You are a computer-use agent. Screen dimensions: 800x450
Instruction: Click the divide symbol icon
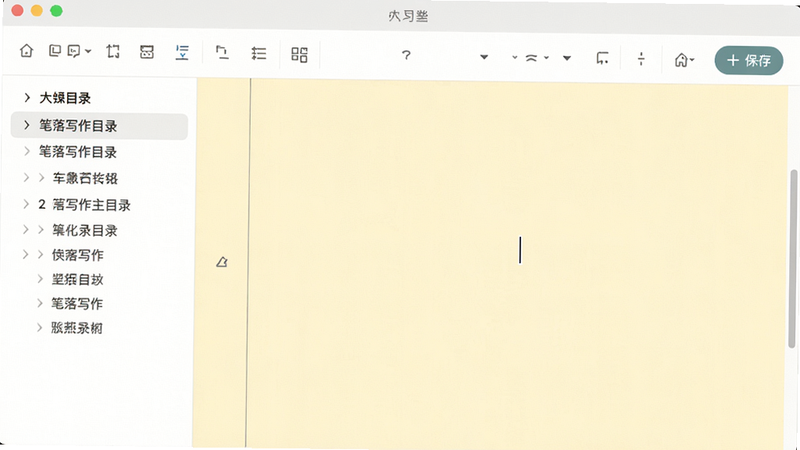tap(641, 59)
